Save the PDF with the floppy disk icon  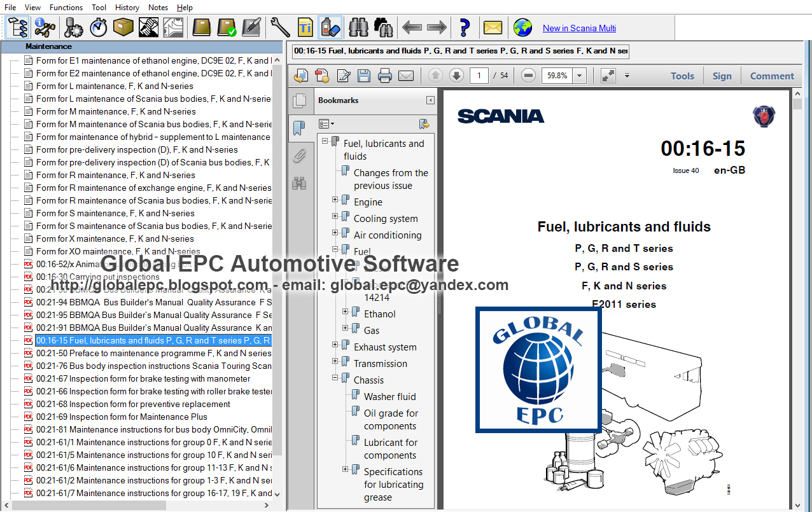click(x=364, y=76)
